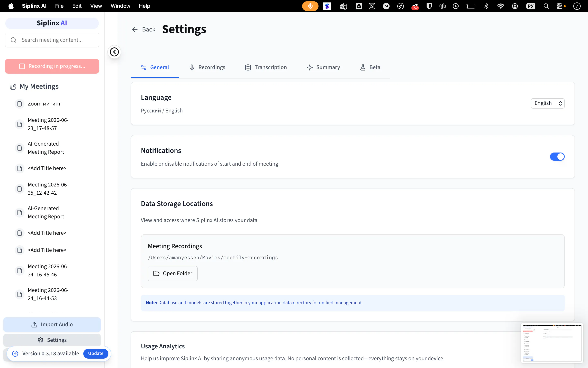The image size is (588, 368).
Task: Switch to the Summary tab
Action: click(323, 67)
